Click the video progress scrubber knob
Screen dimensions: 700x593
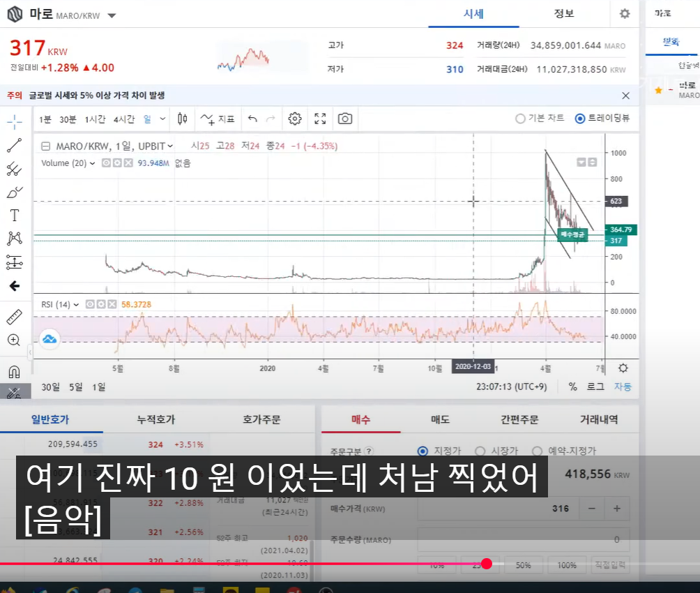coord(487,564)
